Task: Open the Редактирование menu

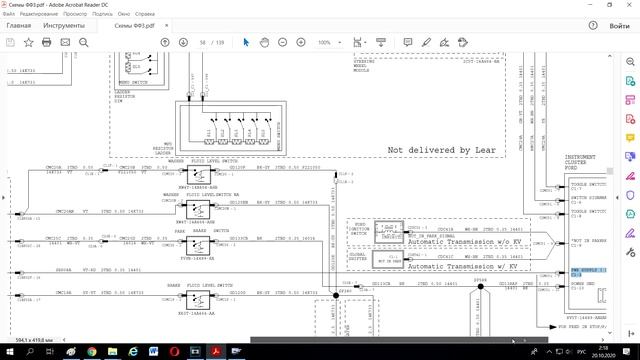Action: coord(39,14)
